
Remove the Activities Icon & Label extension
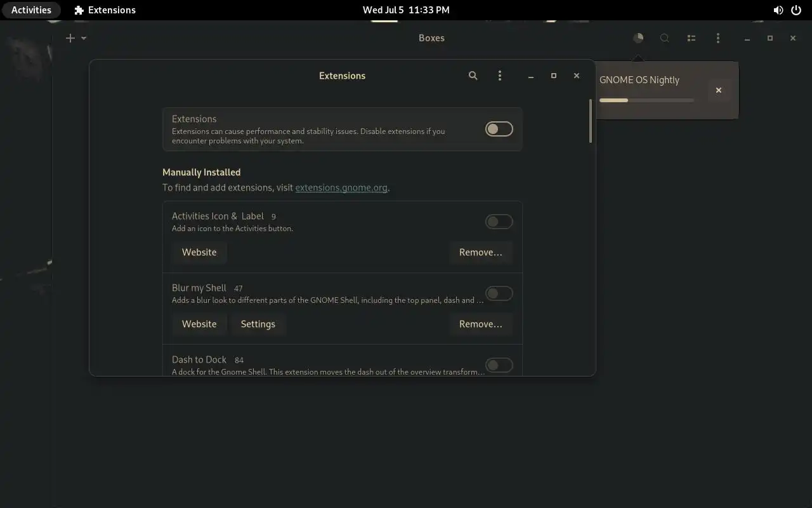click(481, 252)
